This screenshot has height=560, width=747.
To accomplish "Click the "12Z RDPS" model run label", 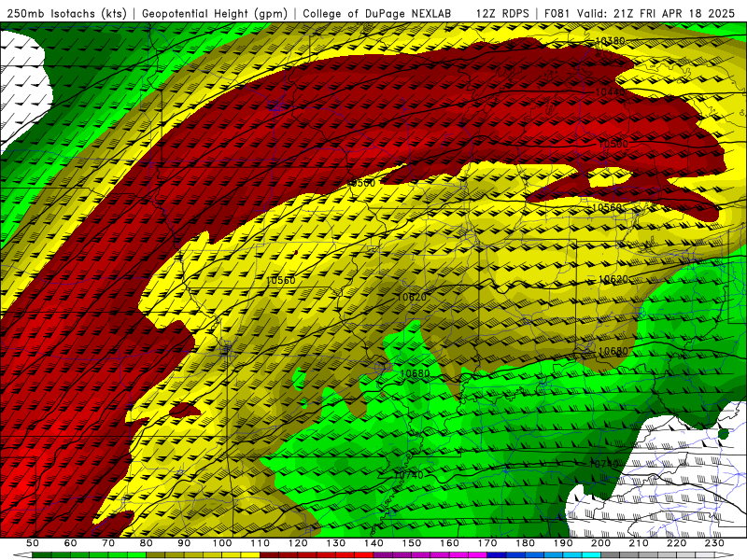I will click(502, 14).
